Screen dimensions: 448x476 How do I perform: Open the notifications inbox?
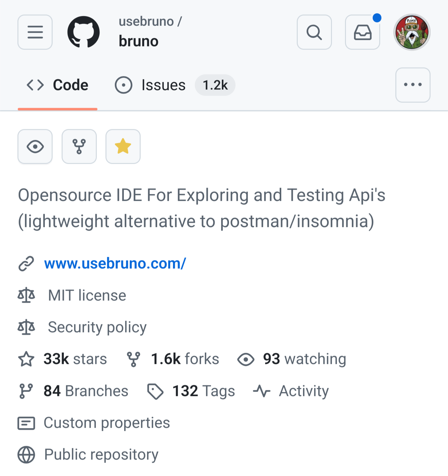[x=362, y=32]
